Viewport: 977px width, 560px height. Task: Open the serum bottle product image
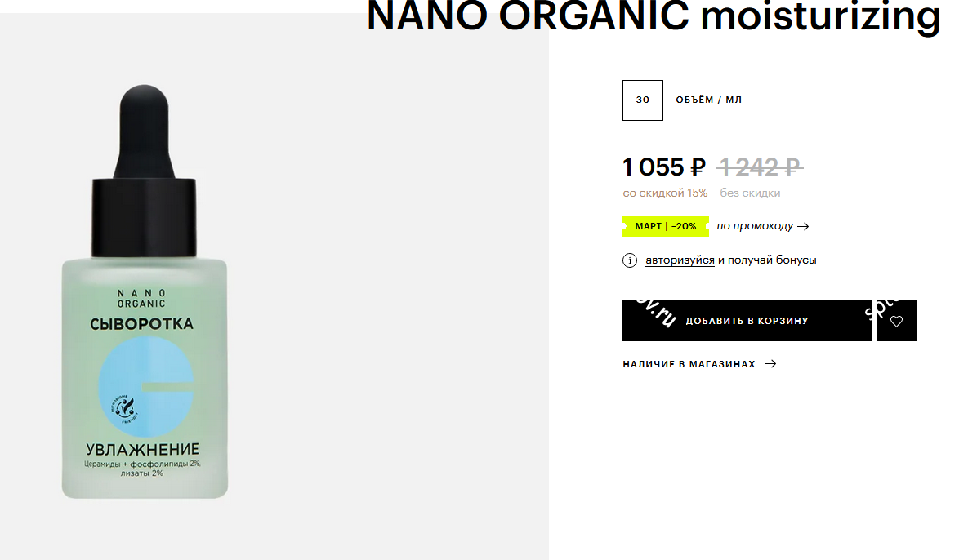(x=145, y=291)
